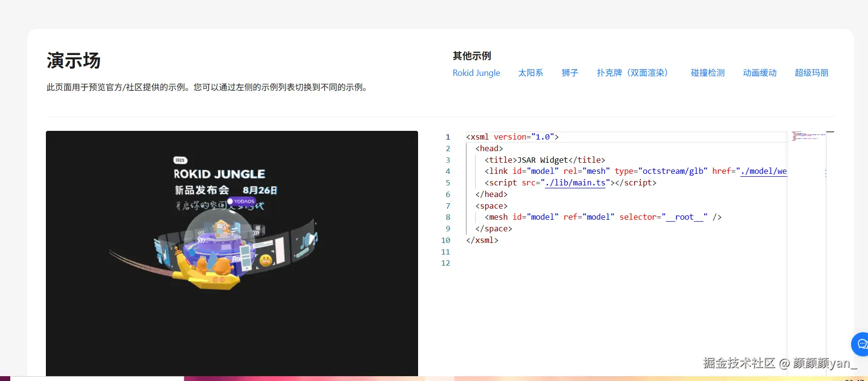The height and width of the screenshot is (381, 868).
Task: Place cursor on <xsml version="1.0"> line
Action: pyautogui.click(x=512, y=137)
